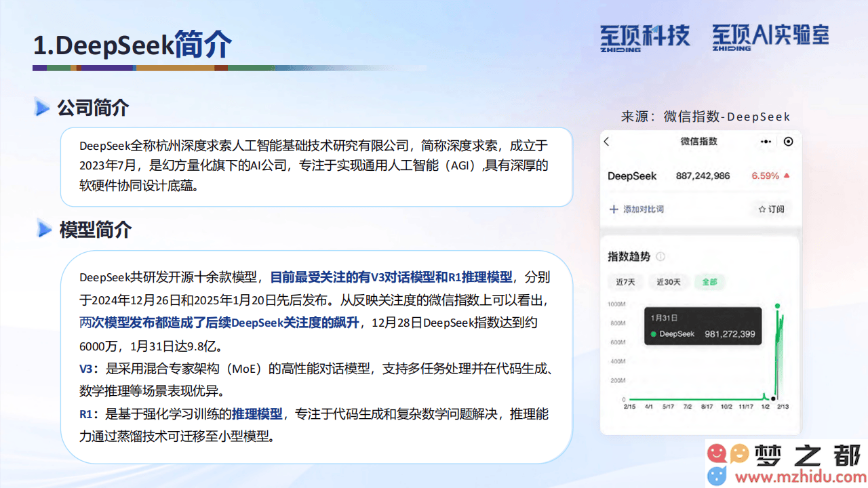Click the 模型简介 section heading
Viewport: 868px width, 488px height.
(95, 230)
